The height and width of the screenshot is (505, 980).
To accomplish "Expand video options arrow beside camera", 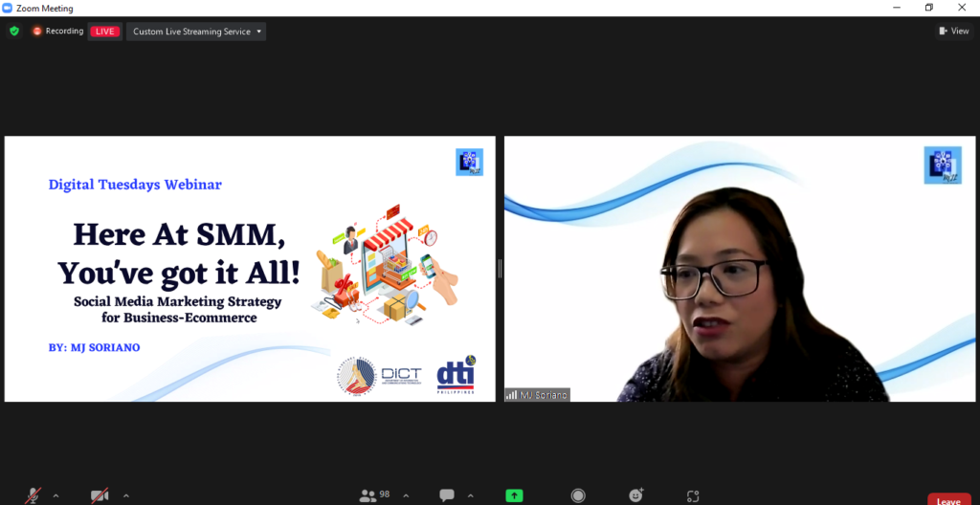I will tap(125, 495).
